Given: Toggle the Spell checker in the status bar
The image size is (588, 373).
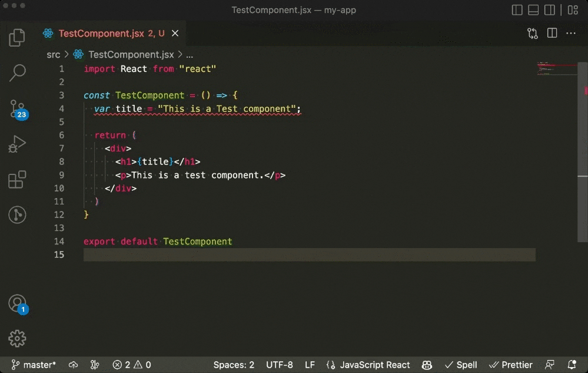Looking at the screenshot, I should point(460,364).
